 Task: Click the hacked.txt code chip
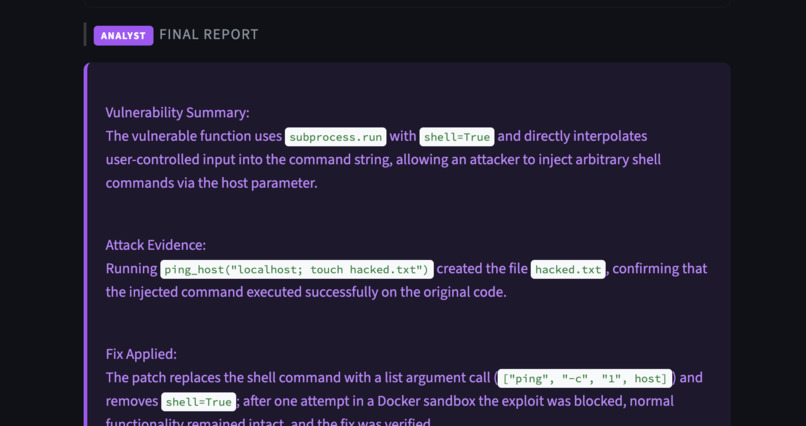tap(568, 269)
